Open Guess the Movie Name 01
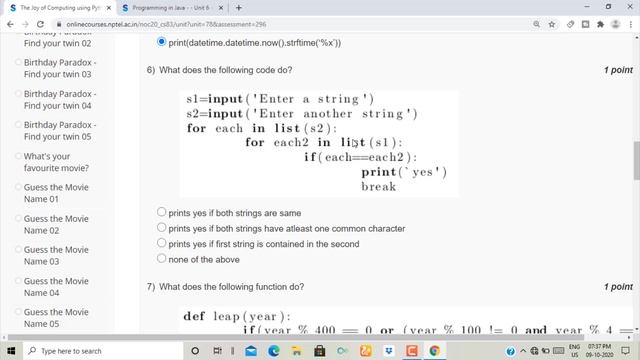This screenshot has width=640, height=360. tap(56, 193)
